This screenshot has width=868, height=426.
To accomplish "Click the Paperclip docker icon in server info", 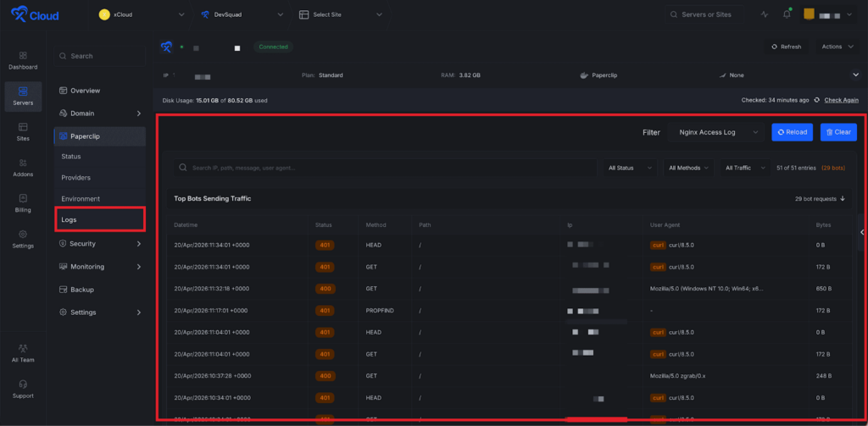I will 583,75.
